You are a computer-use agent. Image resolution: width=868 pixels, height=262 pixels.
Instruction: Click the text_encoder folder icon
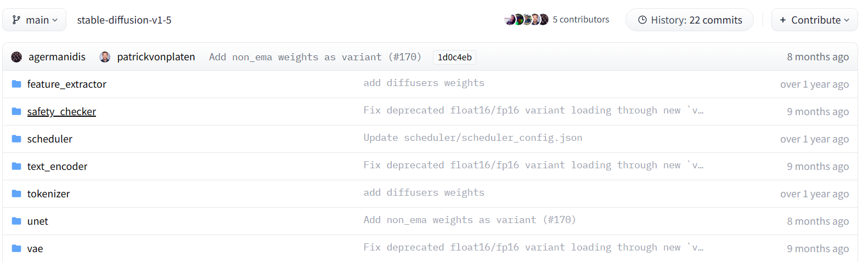(x=16, y=166)
